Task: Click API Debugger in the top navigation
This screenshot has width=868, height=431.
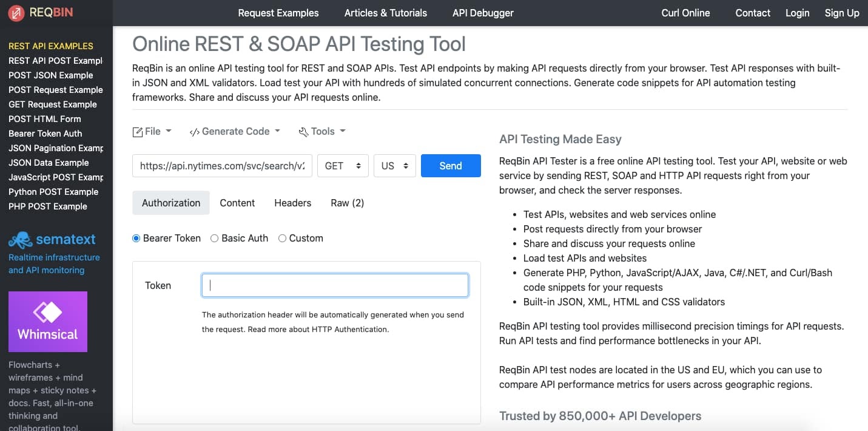Action: [482, 13]
